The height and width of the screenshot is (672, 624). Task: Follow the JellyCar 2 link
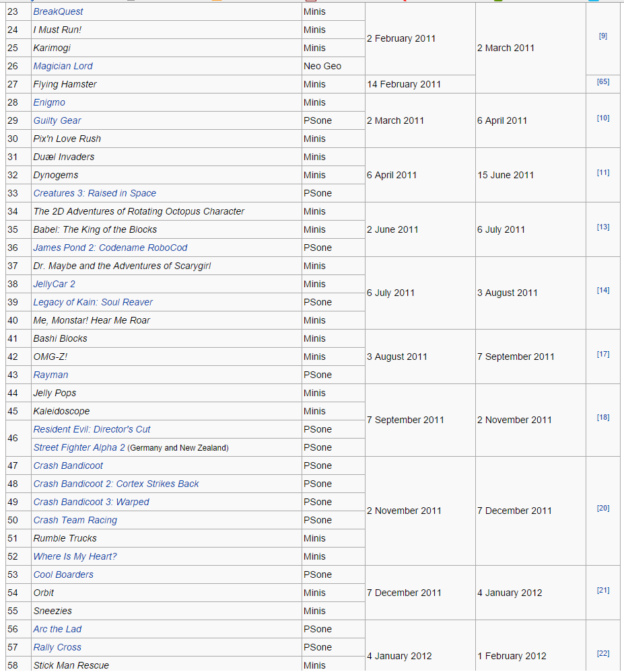click(54, 284)
